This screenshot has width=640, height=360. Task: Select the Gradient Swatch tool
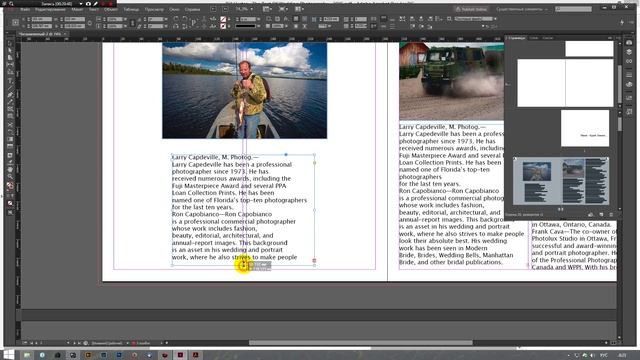point(10,139)
